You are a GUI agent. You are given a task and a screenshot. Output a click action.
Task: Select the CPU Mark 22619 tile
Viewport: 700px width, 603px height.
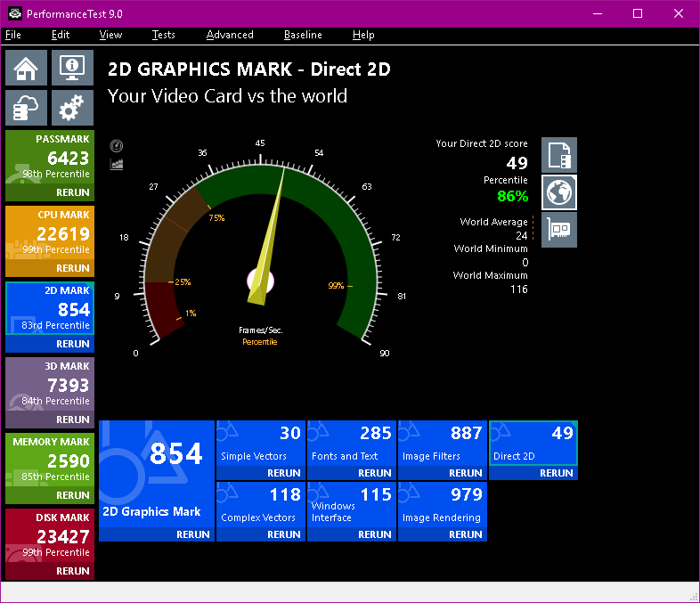click(x=50, y=233)
